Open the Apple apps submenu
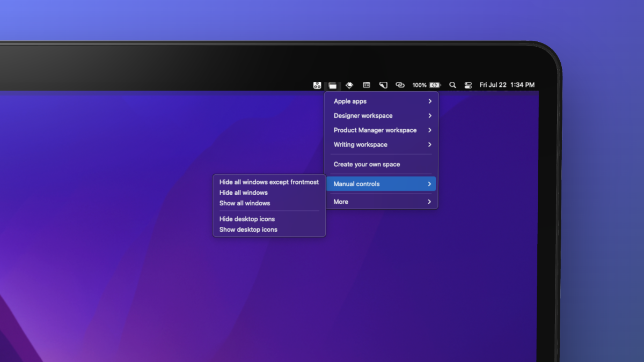This screenshot has width=644, height=362. pos(382,101)
